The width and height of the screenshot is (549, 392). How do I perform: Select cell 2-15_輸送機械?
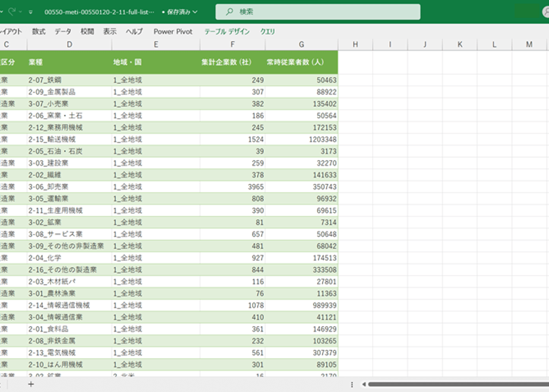tap(70, 140)
